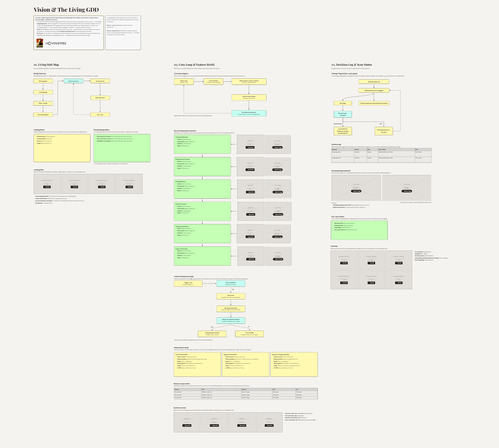The height and width of the screenshot is (448, 499).
Task: Open File dropdown beside Progression & economy section
Action: pos(250,167)
